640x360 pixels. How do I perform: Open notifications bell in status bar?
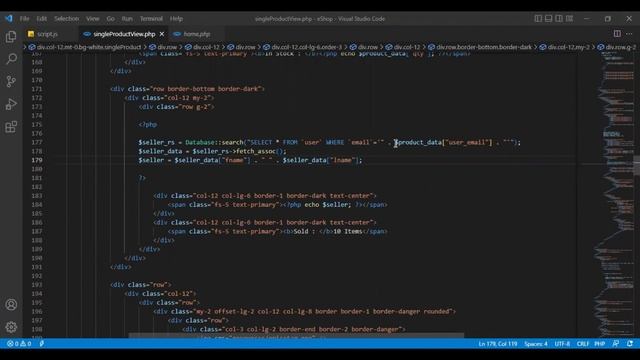(x=630, y=344)
